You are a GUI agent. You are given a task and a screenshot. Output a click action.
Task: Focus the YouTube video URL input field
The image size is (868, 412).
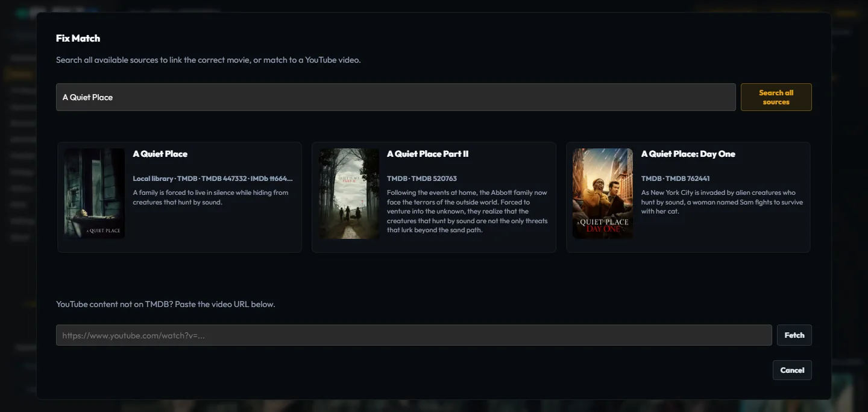pyautogui.click(x=414, y=335)
